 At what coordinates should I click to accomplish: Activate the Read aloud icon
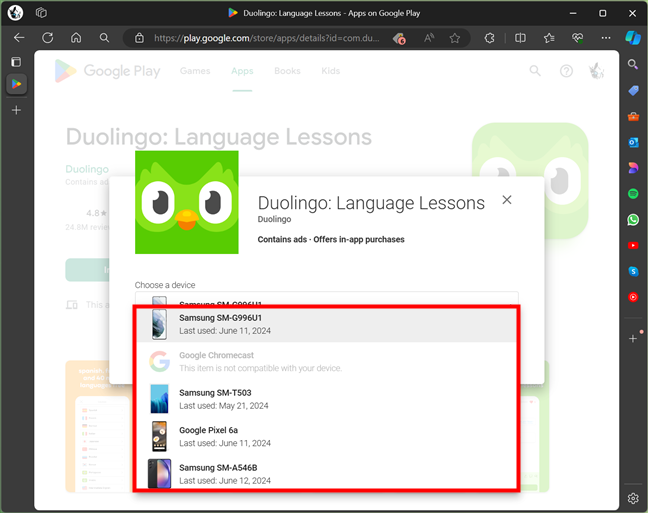pyautogui.click(x=429, y=38)
